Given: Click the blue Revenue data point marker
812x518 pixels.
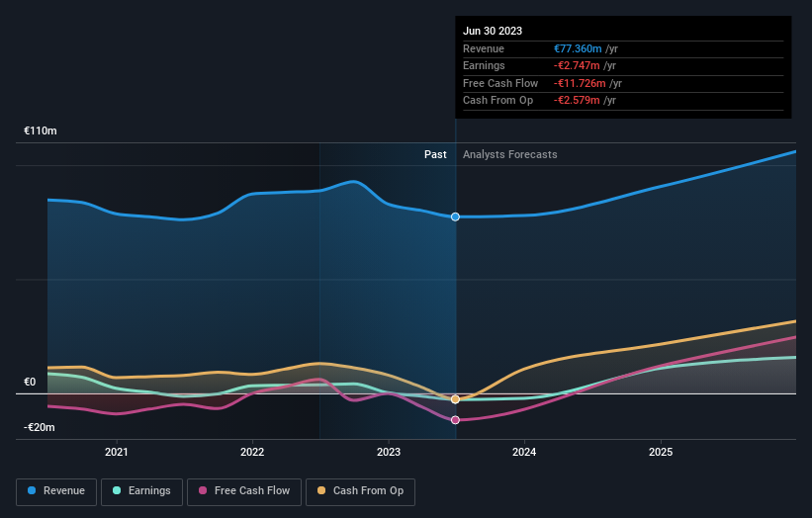Looking at the screenshot, I should click(455, 216).
